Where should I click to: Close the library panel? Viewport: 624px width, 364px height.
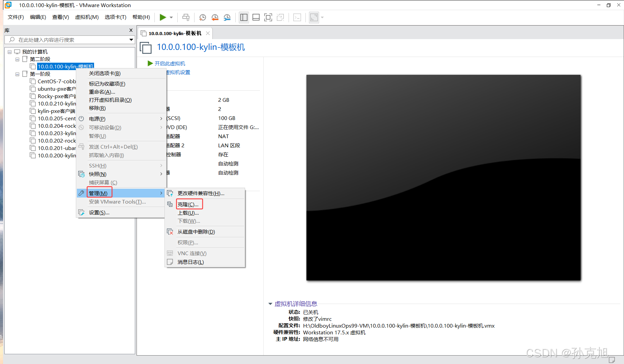point(131,30)
